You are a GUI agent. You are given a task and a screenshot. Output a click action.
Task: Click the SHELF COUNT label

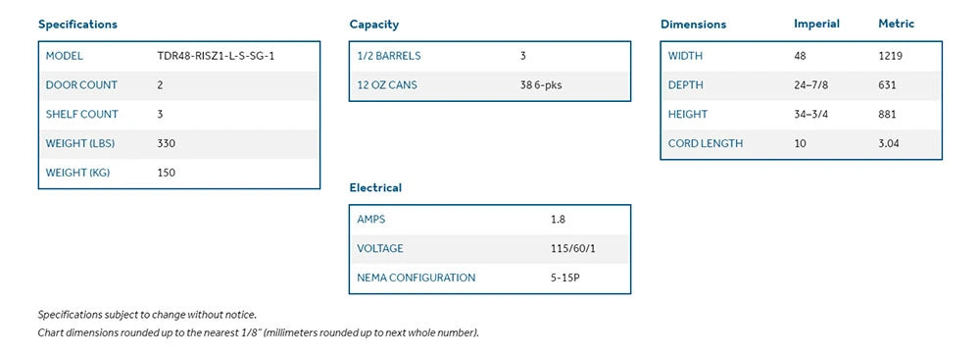[82, 114]
